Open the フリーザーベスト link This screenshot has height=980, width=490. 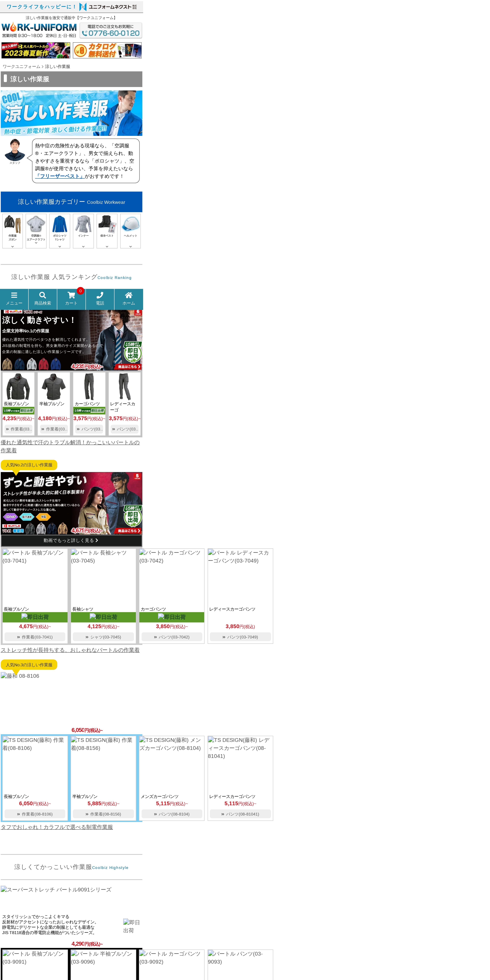(x=60, y=176)
